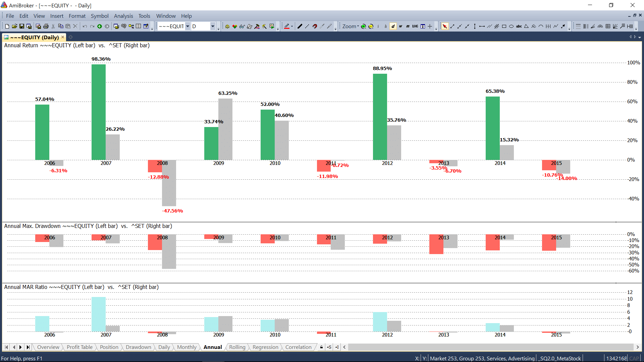The image size is (644, 362).
Task: Click the zoom in magnifier icon
Action: tap(363, 26)
